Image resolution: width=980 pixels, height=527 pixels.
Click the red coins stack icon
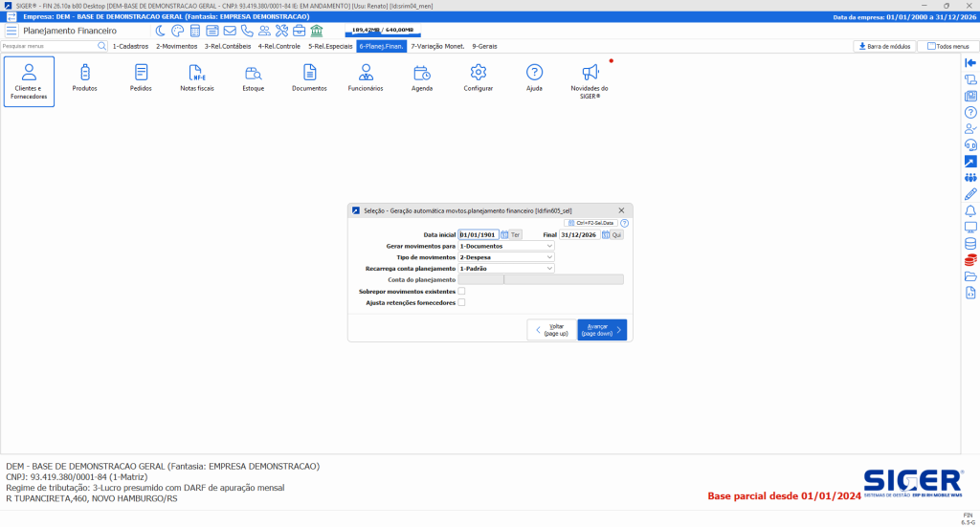[970, 260]
